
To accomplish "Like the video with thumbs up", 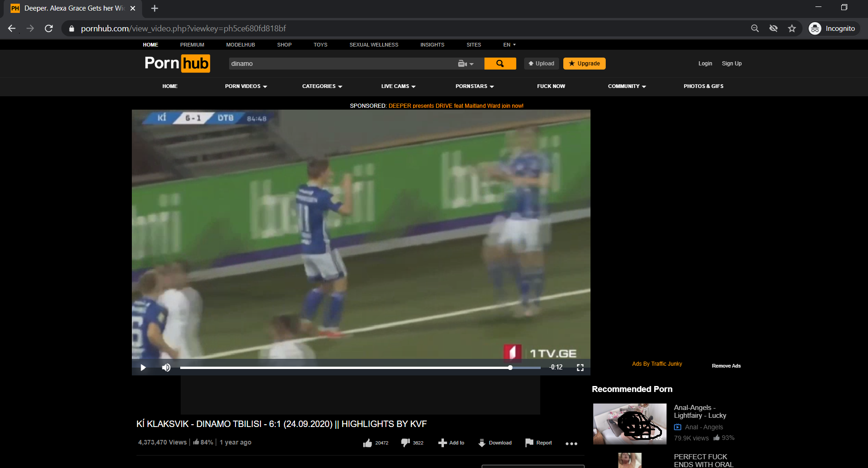I will (x=367, y=443).
